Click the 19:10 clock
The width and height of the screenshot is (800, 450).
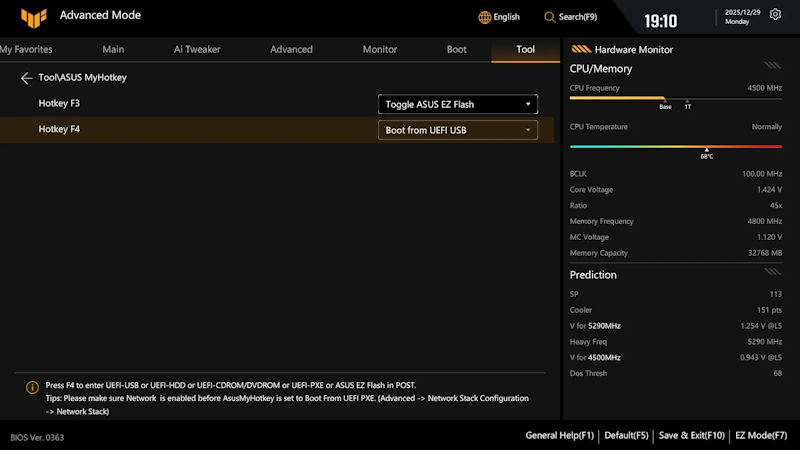[x=661, y=21]
